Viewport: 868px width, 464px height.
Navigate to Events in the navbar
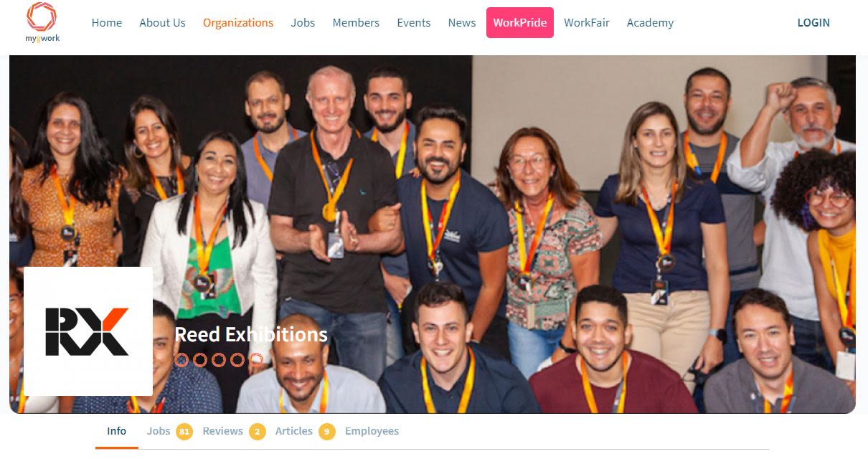point(414,23)
